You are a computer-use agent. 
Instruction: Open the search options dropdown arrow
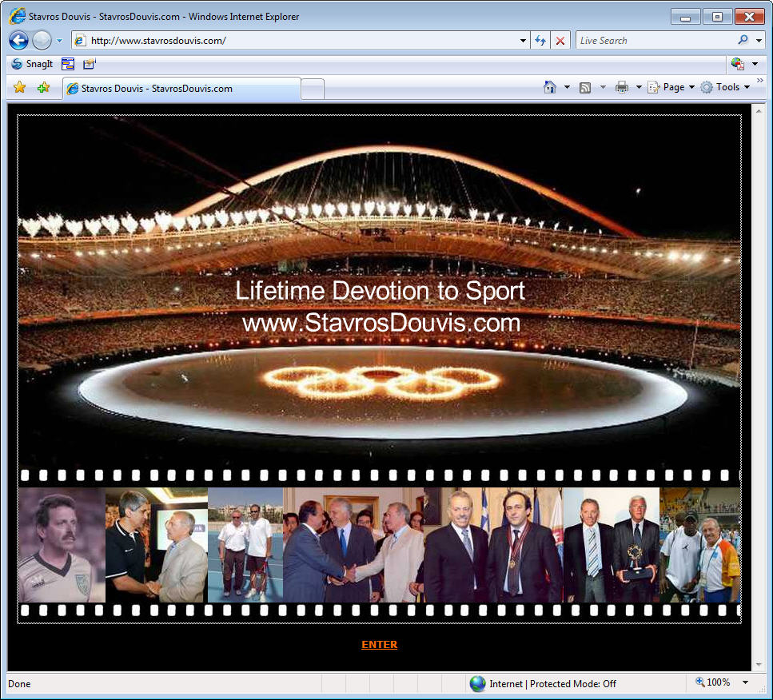759,41
